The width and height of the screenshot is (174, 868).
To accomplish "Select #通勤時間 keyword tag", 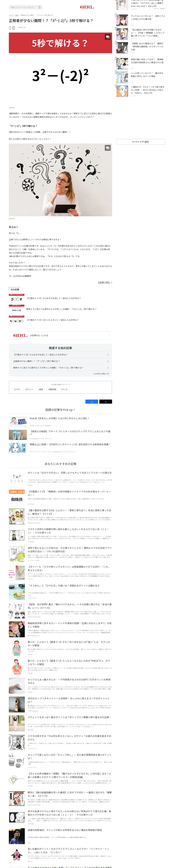I will click(52, 389).
